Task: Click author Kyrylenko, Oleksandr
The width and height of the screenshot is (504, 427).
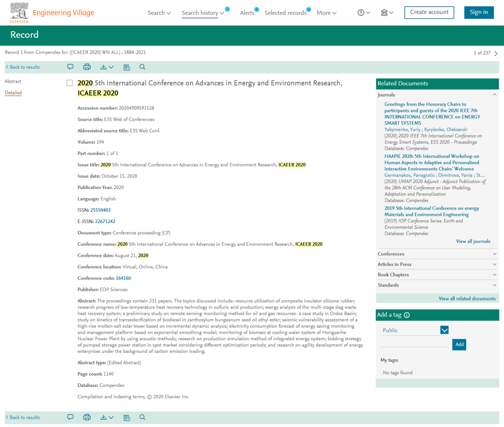Action: tap(446, 129)
